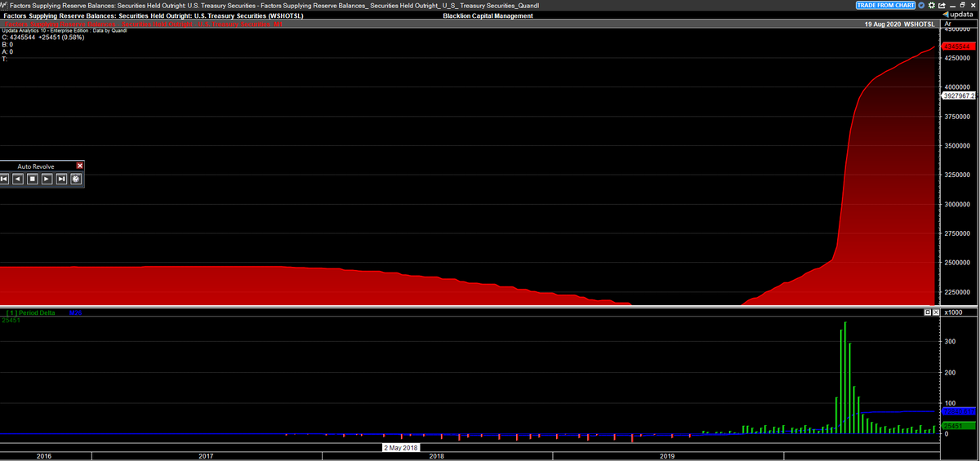Viewport: 980px width, 461px height.
Task: Jump to last in Auto Revolve
Action: (61, 178)
